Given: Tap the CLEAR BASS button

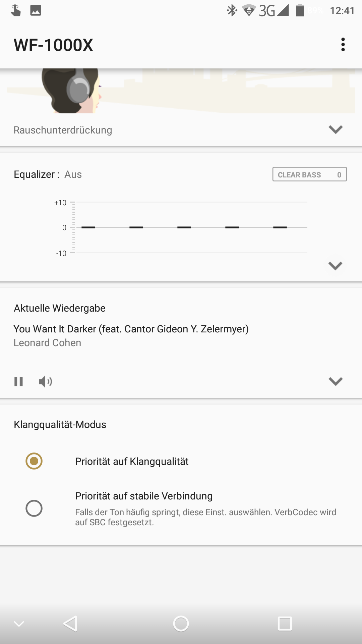Looking at the screenshot, I should (x=309, y=174).
